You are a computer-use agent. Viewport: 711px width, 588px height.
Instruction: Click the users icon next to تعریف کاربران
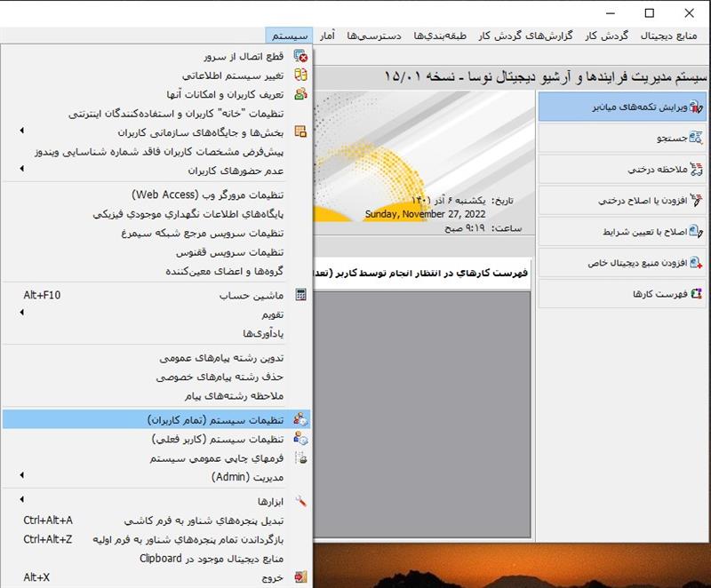pyautogui.click(x=300, y=94)
